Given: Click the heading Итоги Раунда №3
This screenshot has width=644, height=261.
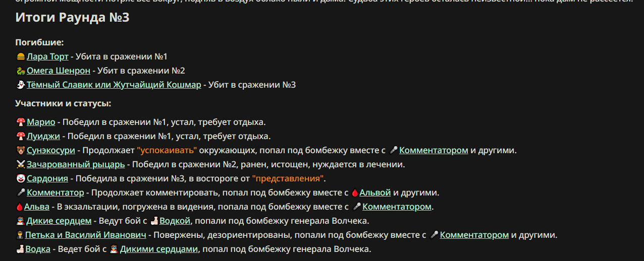Looking at the screenshot, I should 72,17.
